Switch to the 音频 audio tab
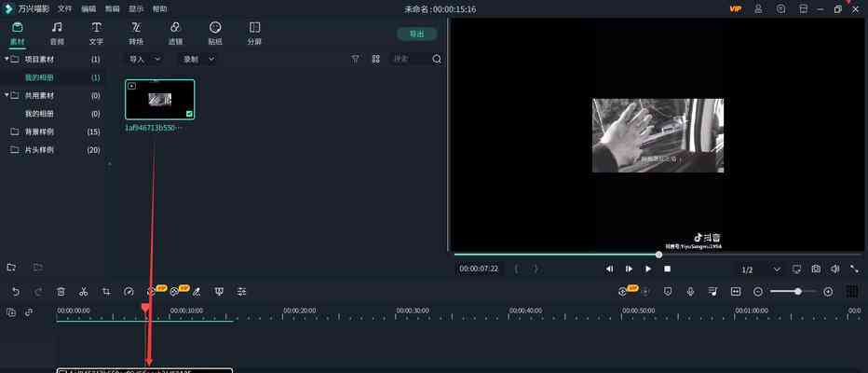 coord(57,34)
